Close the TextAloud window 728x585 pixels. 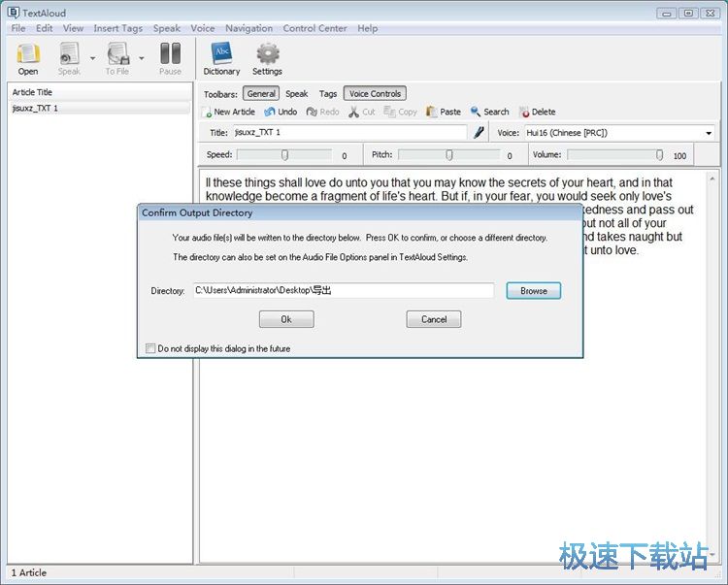click(710, 13)
